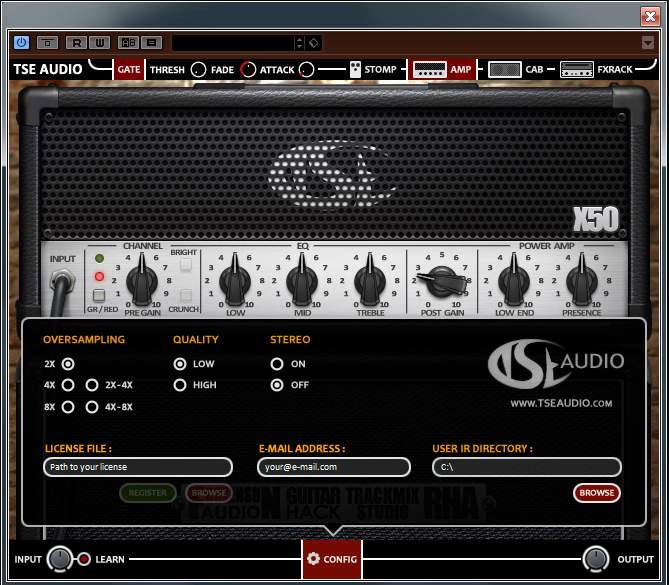The height and width of the screenshot is (585, 669).
Task: Turn stereo ON
Action: pyautogui.click(x=277, y=364)
